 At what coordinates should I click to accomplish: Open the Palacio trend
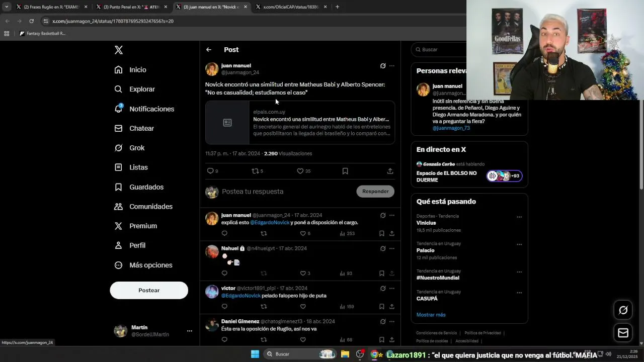pos(425,250)
